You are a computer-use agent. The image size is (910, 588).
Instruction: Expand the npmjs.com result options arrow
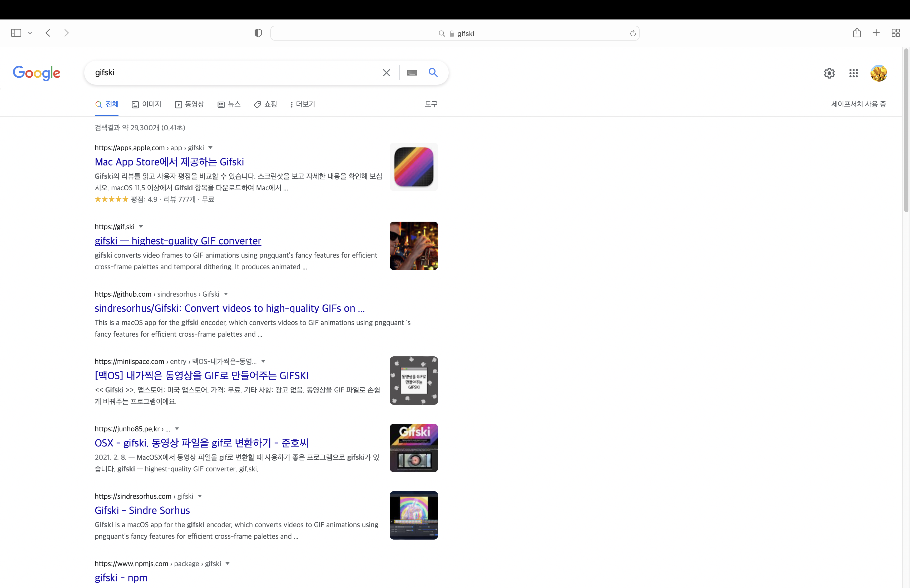(x=227, y=564)
